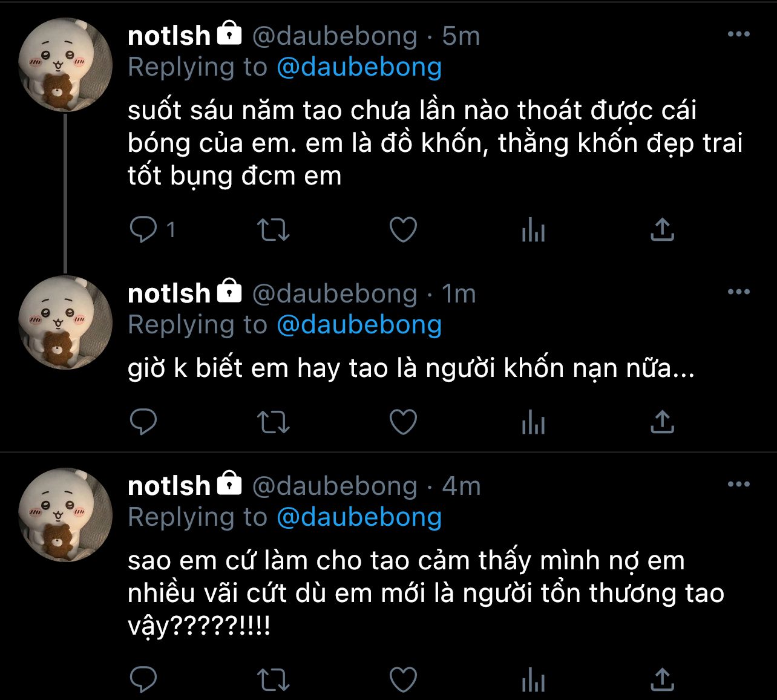
Task: Share the tweet posted 5m ago
Action: pos(662,230)
